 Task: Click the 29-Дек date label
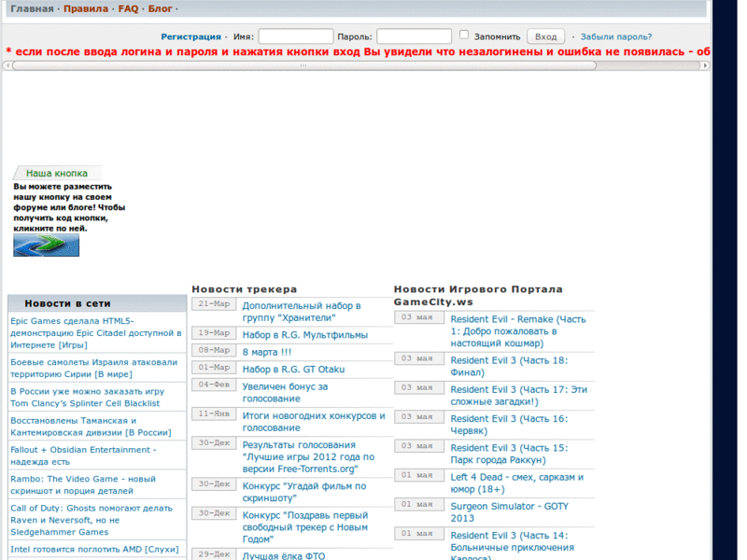(x=214, y=554)
